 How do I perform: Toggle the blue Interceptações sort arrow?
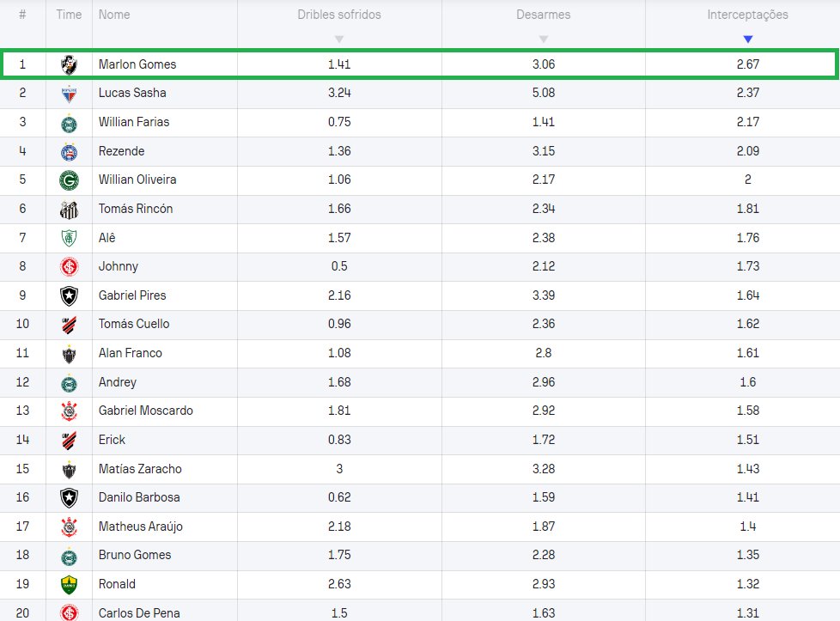[747, 40]
